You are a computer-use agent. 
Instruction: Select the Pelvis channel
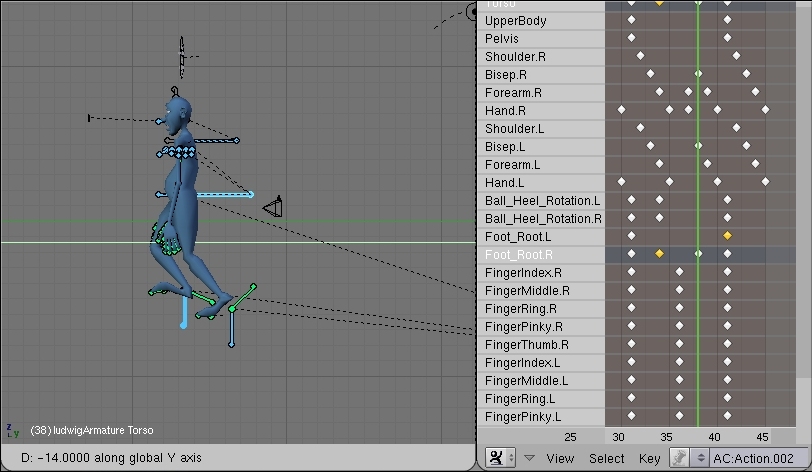(x=541, y=39)
